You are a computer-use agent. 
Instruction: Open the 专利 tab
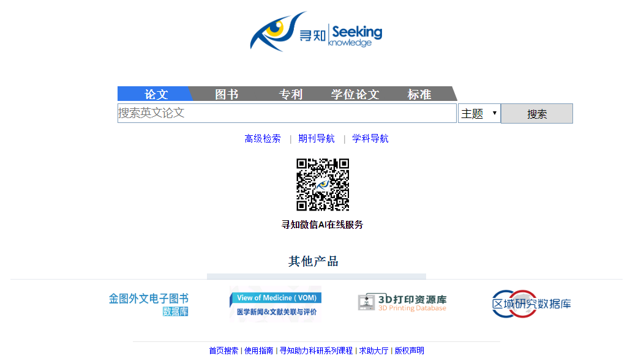[x=290, y=94]
